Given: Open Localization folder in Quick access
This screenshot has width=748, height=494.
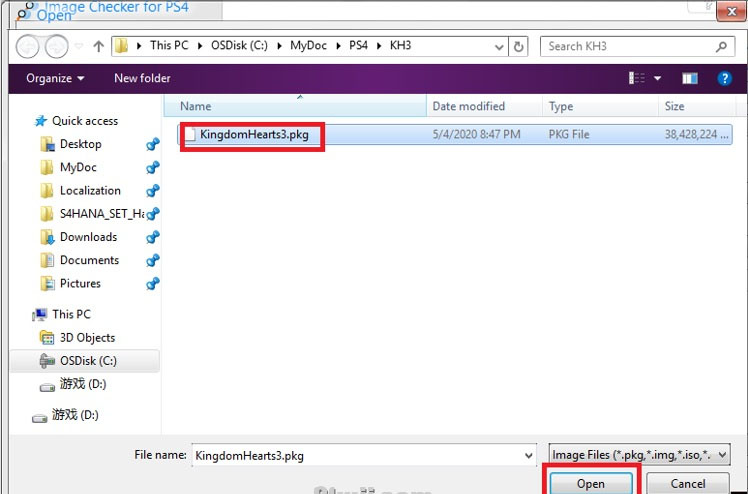Looking at the screenshot, I should (90, 191).
